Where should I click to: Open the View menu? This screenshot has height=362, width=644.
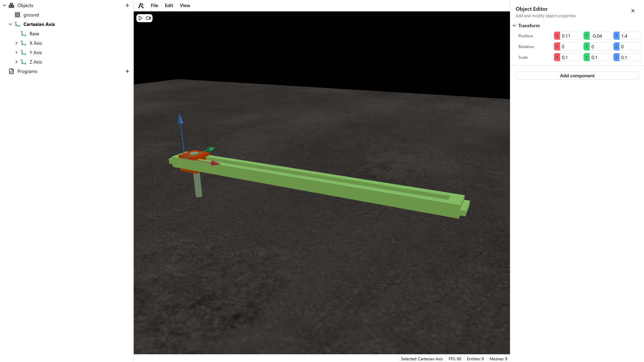coord(185,5)
